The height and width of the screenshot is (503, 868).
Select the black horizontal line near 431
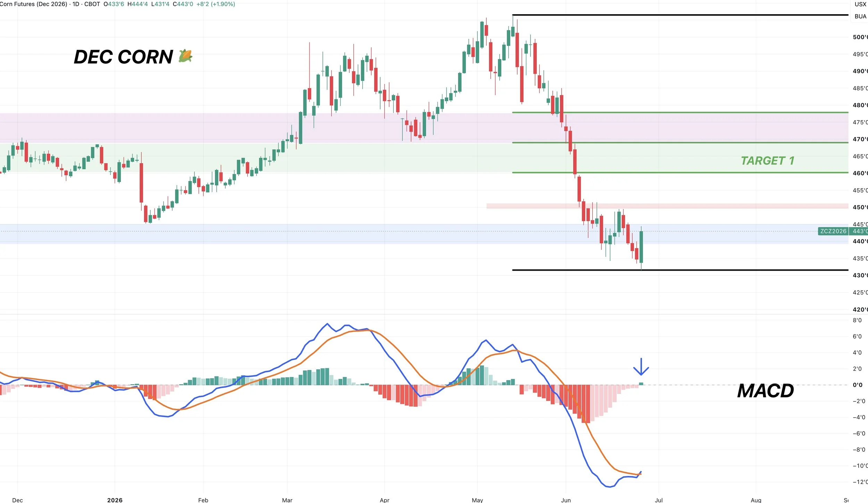pyautogui.click(x=680, y=270)
